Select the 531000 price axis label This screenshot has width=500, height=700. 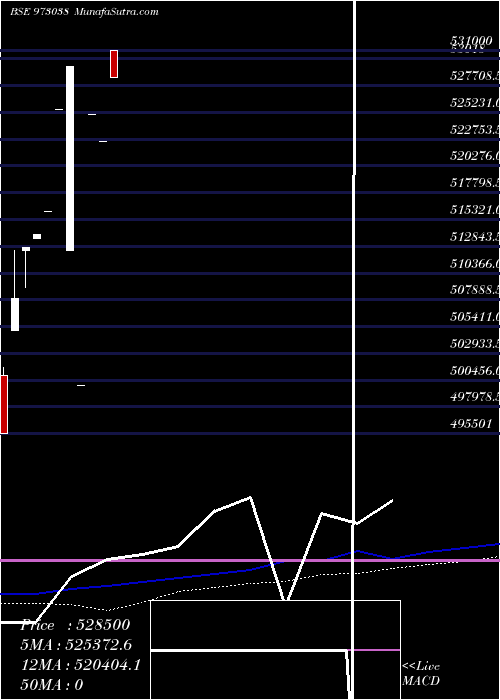tap(471, 41)
